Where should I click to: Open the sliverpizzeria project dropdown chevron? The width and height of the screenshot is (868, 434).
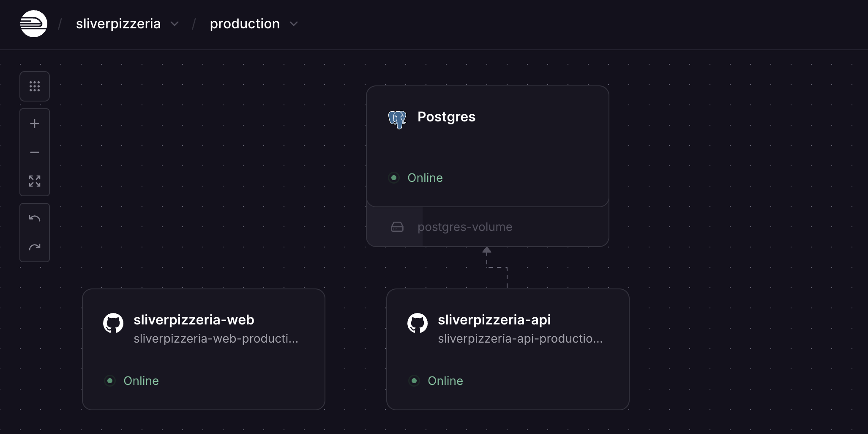(x=175, y=24)
